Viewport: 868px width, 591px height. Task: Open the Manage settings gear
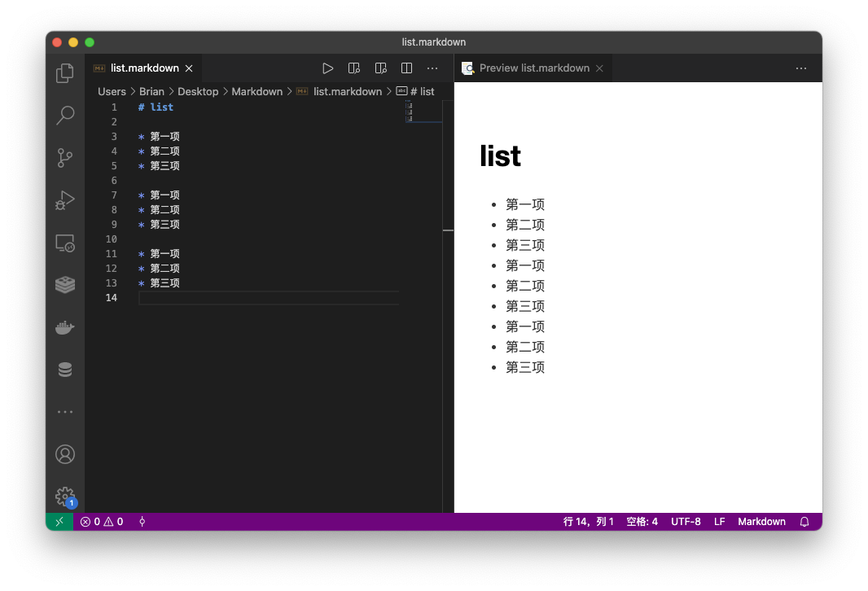pos(65,497)
